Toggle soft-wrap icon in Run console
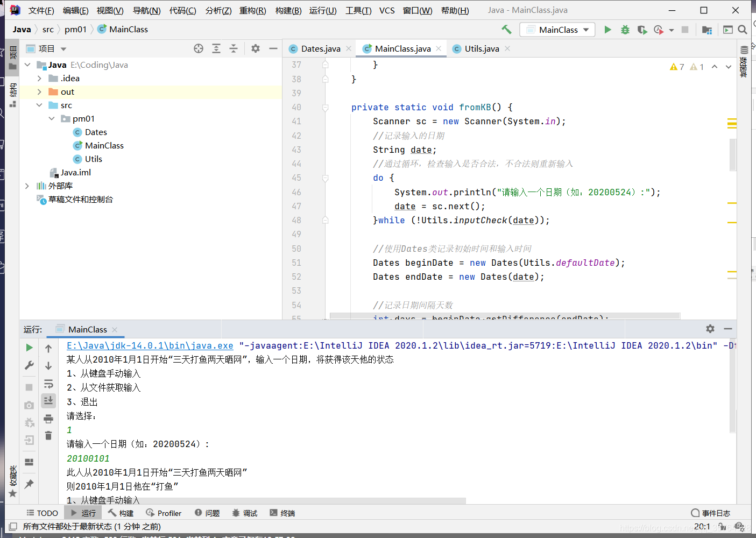Viewport: 756px width, 538px height. tap(48, 384)
